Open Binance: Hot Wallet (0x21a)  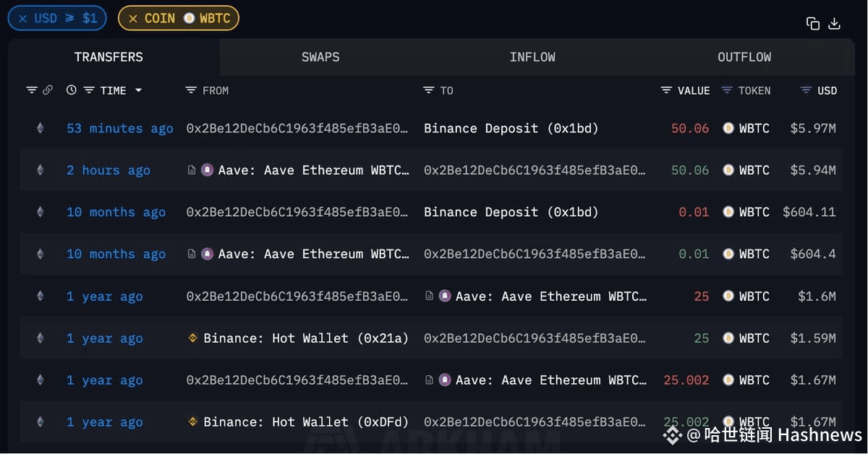click(306, 338)
